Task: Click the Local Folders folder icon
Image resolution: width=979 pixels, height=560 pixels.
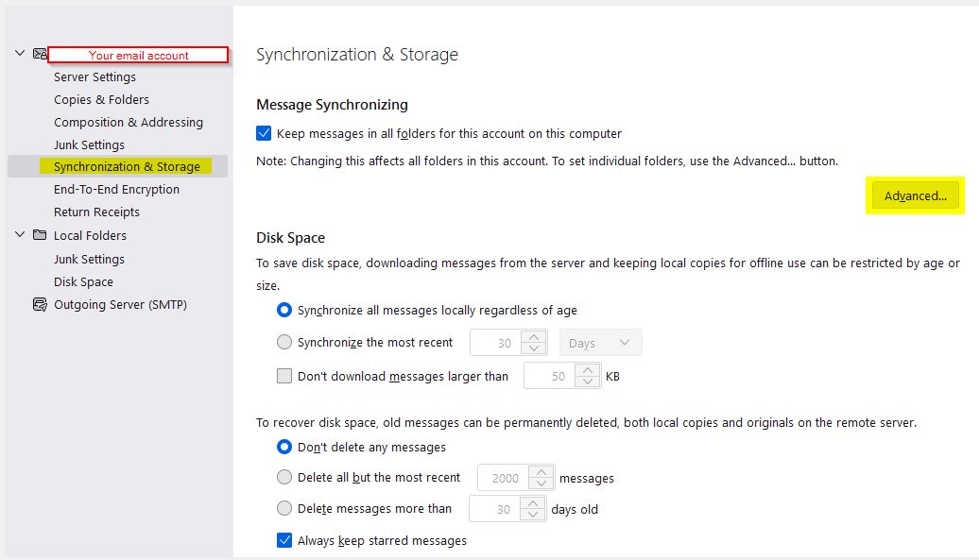Action: pos(40,235)
